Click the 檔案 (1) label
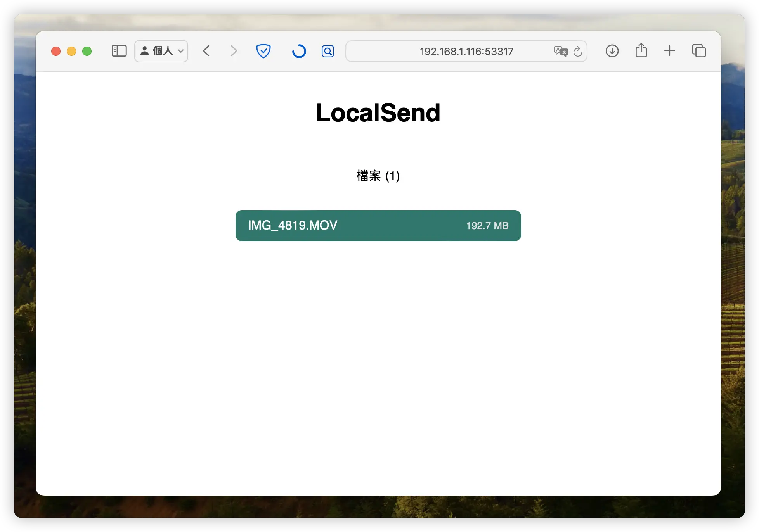The height and width of the screenshot is (532, 759). 378,176
